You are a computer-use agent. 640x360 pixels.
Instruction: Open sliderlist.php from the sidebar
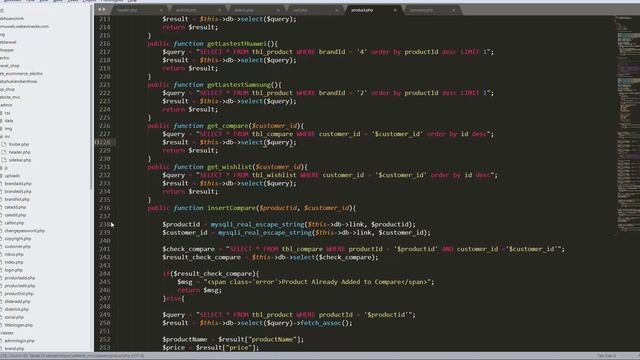[17, 309]
